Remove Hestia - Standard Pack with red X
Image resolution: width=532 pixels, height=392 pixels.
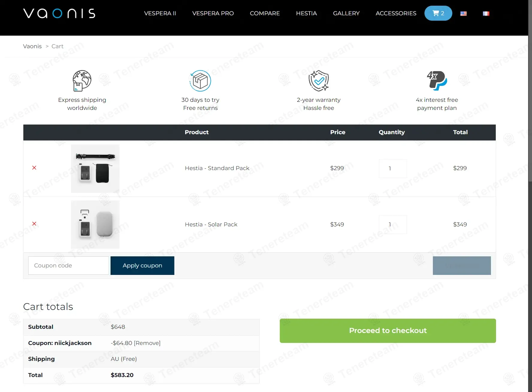point(34,168)
